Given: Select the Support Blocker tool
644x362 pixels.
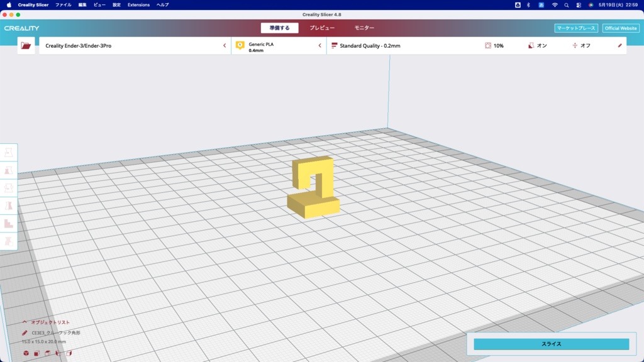Looking at the screenshot, I should coord(9,241).
